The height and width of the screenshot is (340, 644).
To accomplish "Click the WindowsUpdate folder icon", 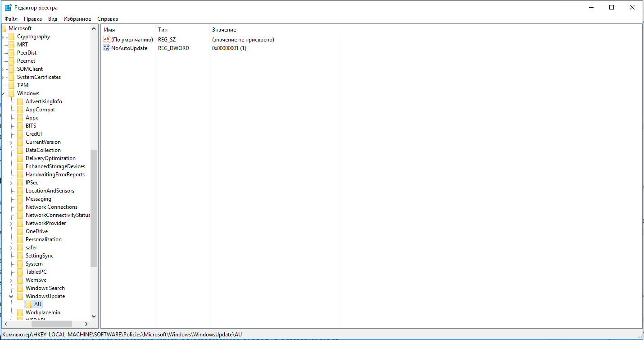I will tap(20, 296).
